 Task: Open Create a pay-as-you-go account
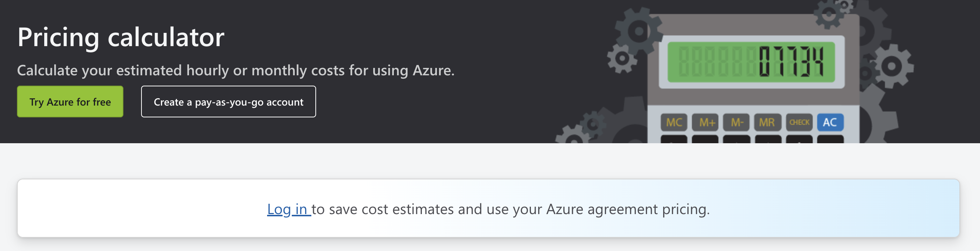(228, 102)
